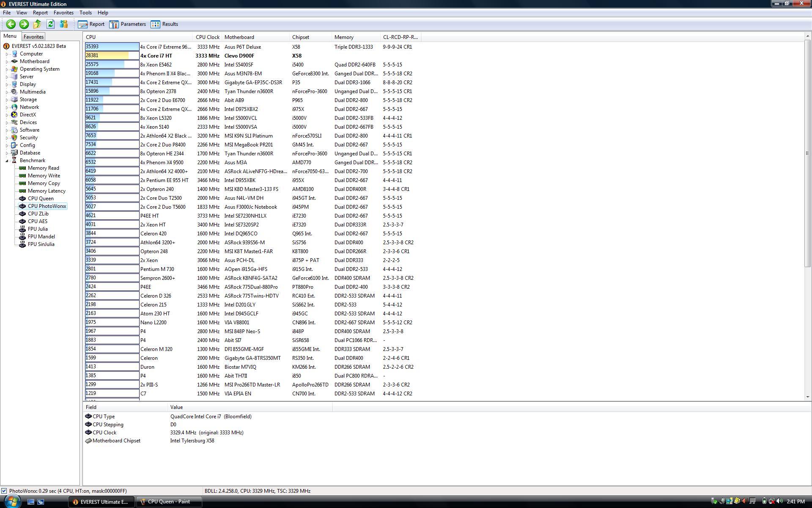Click the users icon in toolbar

pyautogui.click(x=63, y=24)
